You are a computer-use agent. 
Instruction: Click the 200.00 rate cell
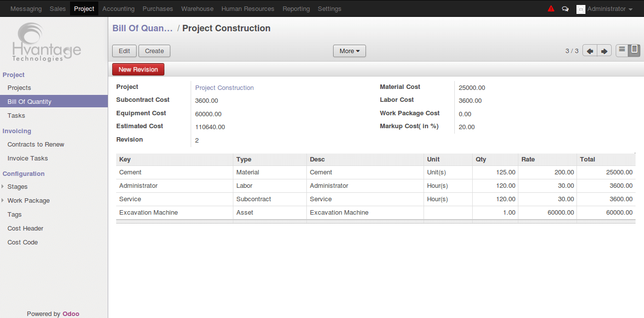coord(547,172)
